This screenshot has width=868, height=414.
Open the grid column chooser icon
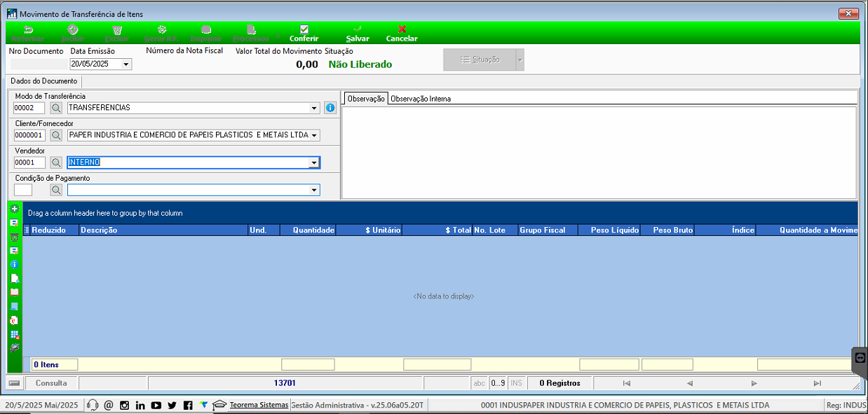pyautogui.click(x=27, y=230)
